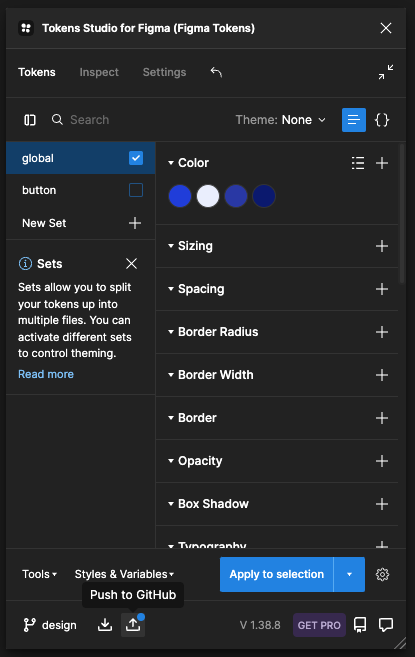Open the docs book icon
Screen dimensions: 415x657
pos(360,625)
